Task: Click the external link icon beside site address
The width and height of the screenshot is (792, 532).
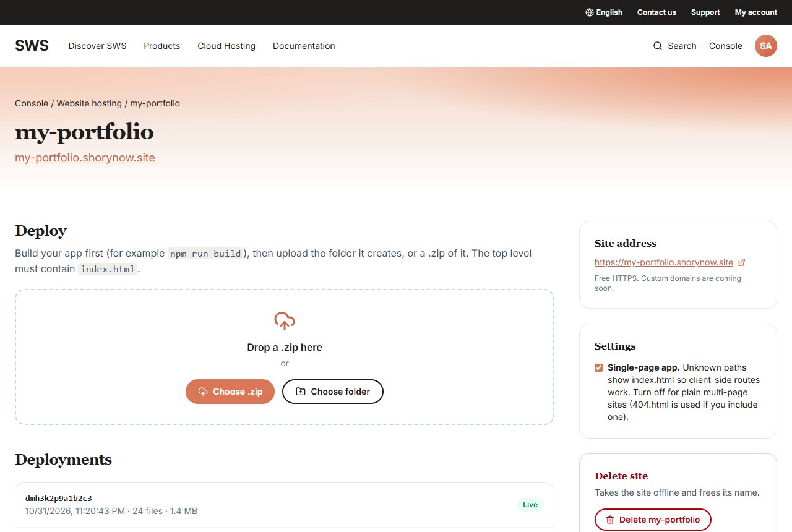Action: point(741,262)
